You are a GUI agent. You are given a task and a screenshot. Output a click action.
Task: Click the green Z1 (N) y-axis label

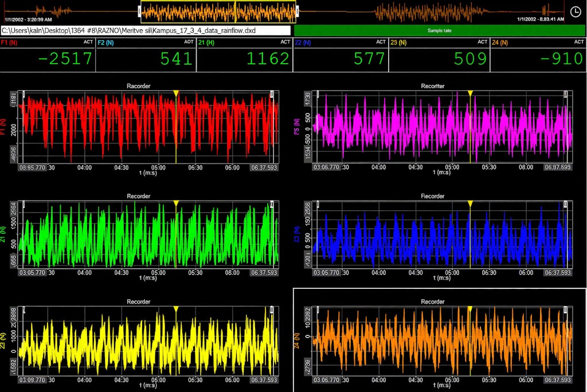(3, 234)
